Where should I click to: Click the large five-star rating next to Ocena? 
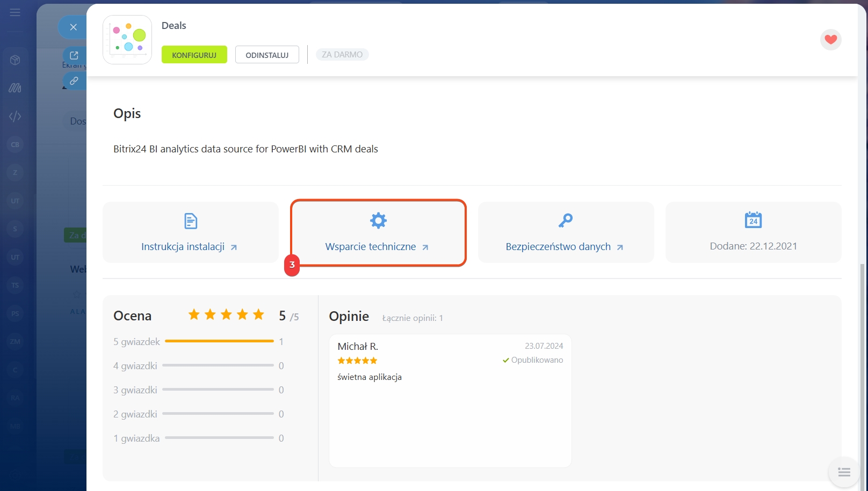(226, 314)
